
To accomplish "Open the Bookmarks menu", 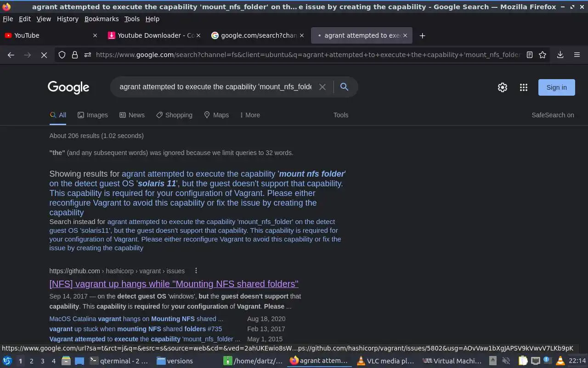I will (x=102, y=19).
